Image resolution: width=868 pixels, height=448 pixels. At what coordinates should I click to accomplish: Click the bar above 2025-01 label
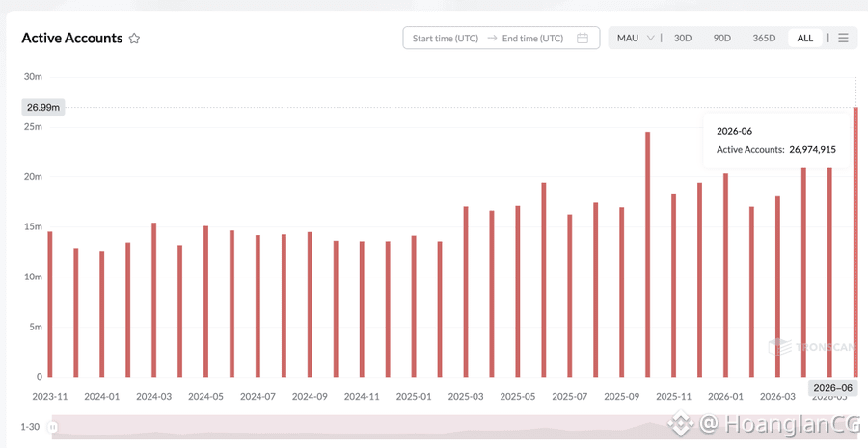pos(414,306)
